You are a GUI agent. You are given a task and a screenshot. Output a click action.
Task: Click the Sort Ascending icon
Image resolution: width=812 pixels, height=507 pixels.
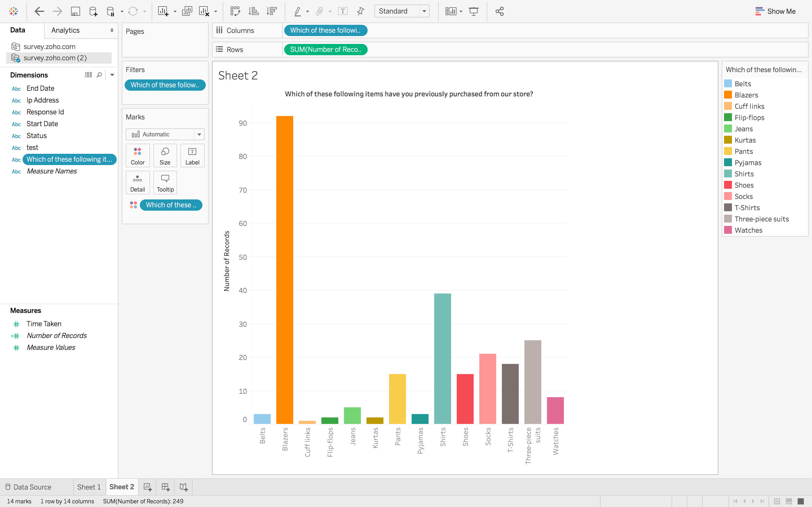[253, 11]
